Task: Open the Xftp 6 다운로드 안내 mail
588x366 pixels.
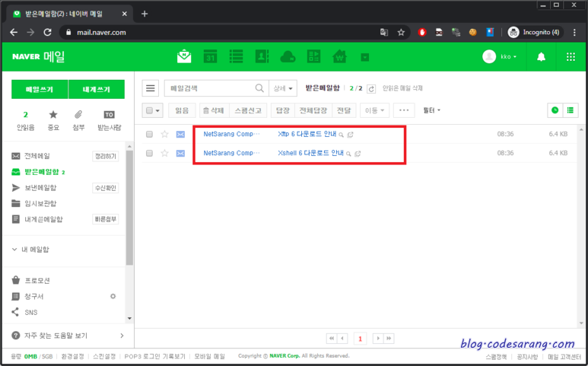Action: 307,134
